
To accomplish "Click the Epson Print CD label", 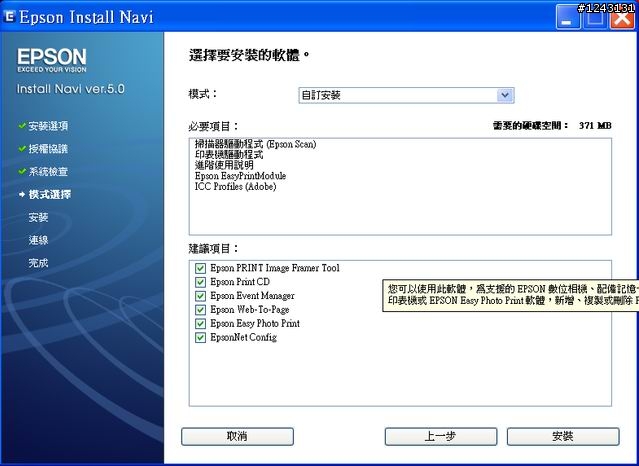I will (x=240, y=282).
